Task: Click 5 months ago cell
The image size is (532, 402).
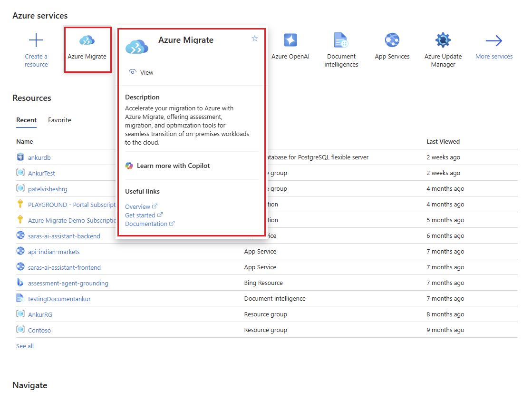Action: 445,220
